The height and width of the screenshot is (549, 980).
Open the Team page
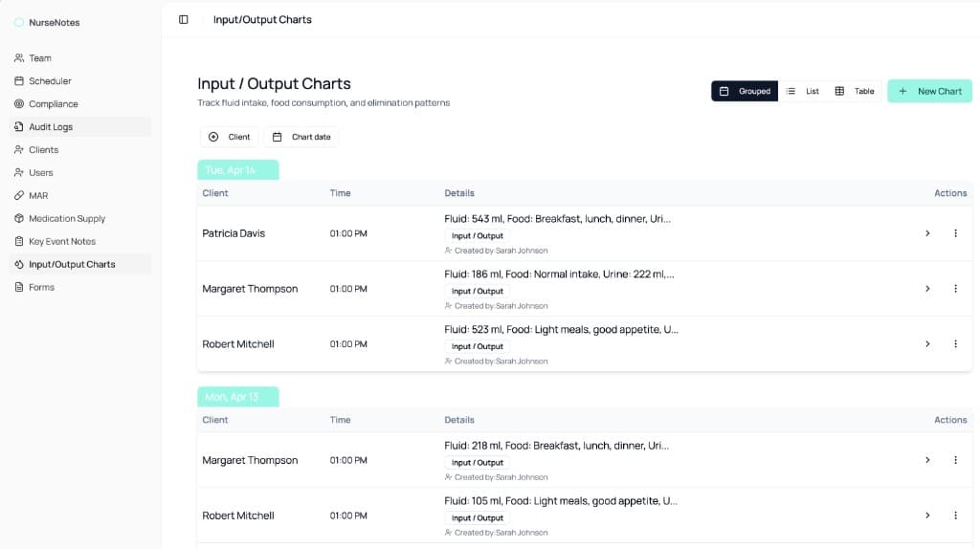[80, 58]
